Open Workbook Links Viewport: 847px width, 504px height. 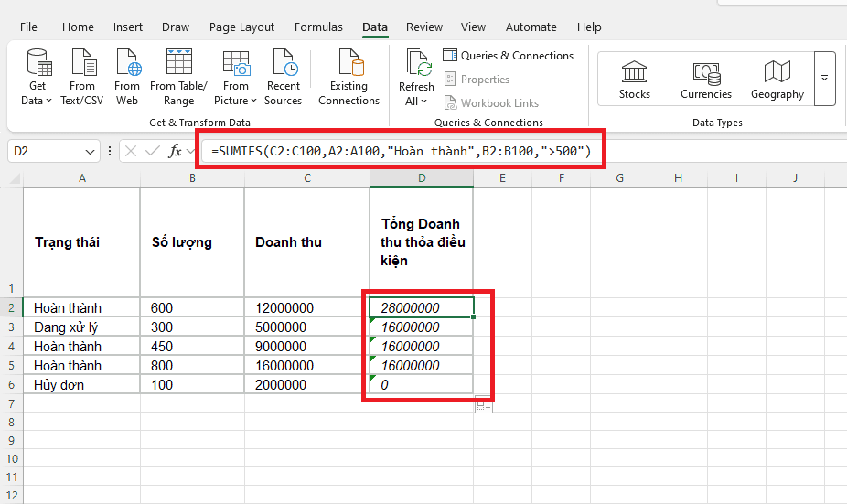491,102
